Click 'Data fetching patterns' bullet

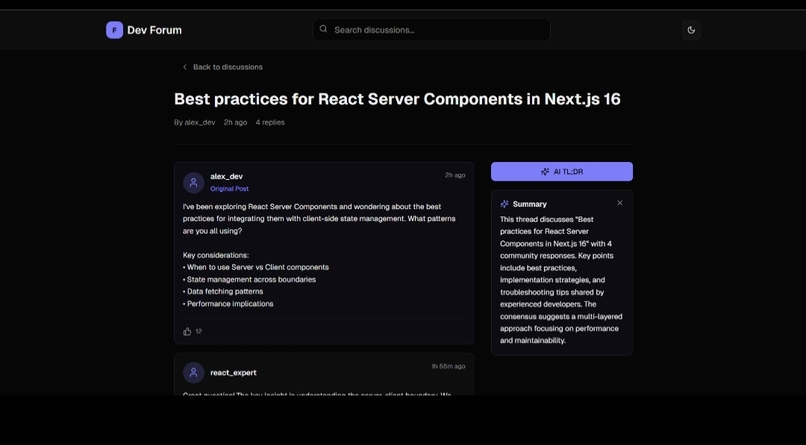[223, 291]
